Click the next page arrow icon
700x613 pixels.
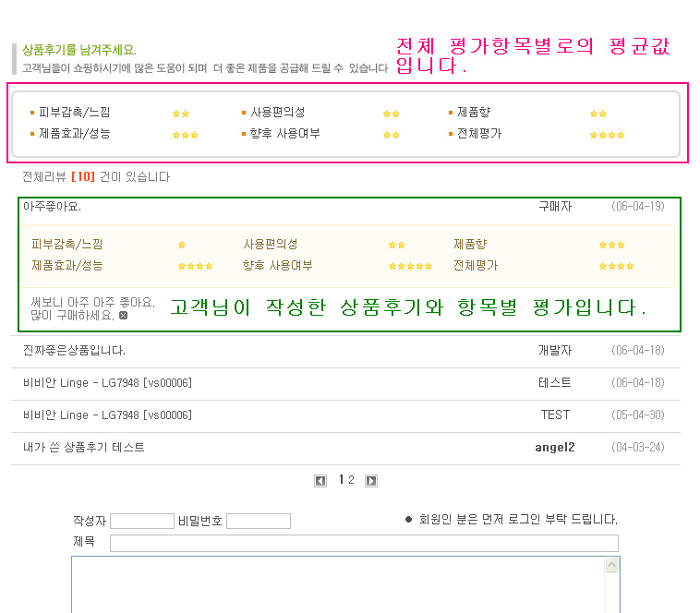(371, 481)
